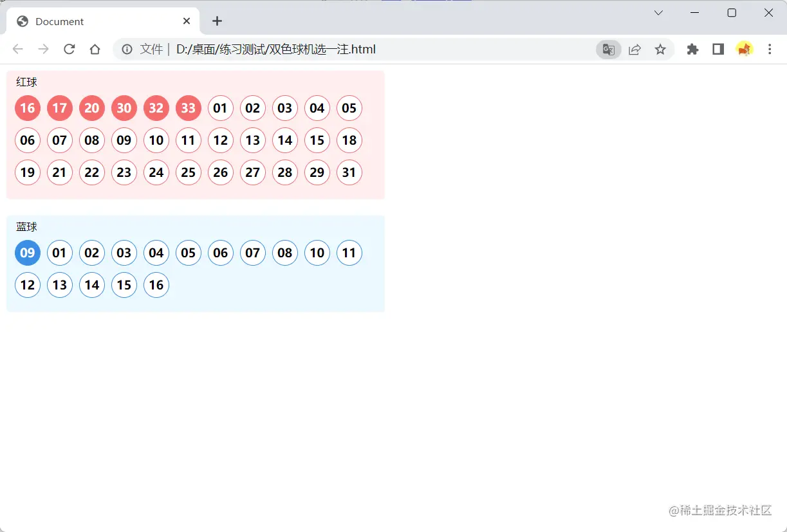Click the address bar URL

[x=276, y=50]
